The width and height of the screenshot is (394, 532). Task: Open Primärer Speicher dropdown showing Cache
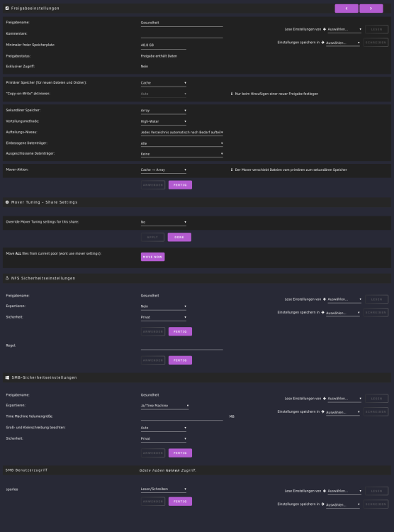coord(164,83)
